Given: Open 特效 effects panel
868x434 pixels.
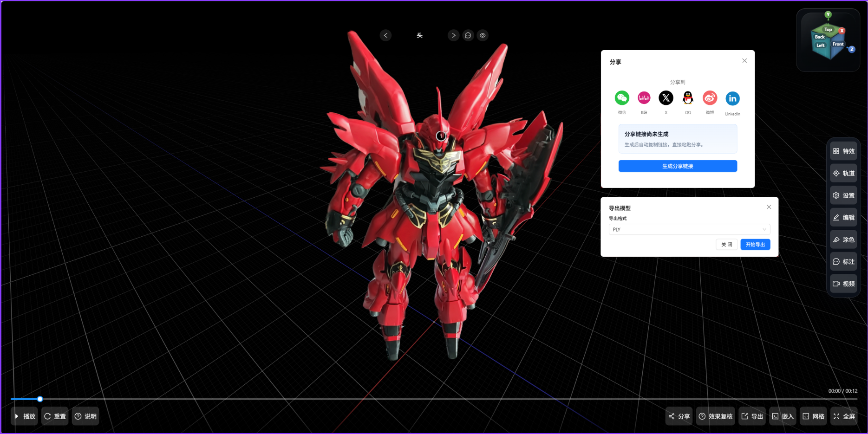Looking at the screenshot, I should pyautogui.click(x=843, y=151).
